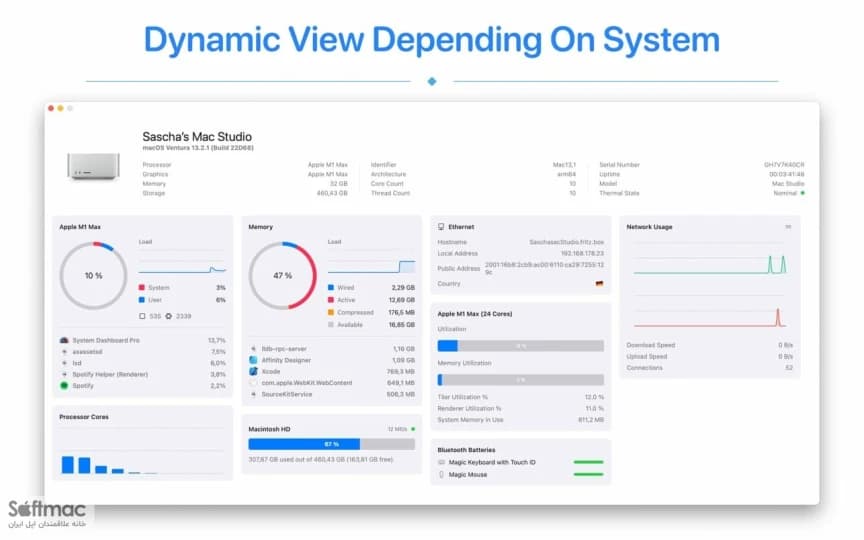Click the Memory Load line graph
Viewport: 864px width, 540px height.
(x=371, y=261)
